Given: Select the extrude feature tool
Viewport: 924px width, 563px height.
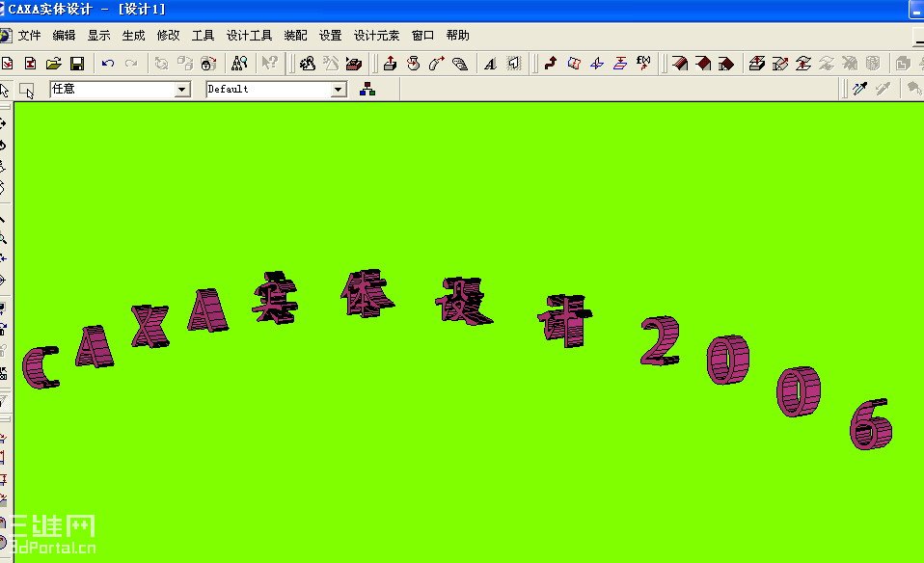Looking at the screenshot, I should tap(390, 63).
